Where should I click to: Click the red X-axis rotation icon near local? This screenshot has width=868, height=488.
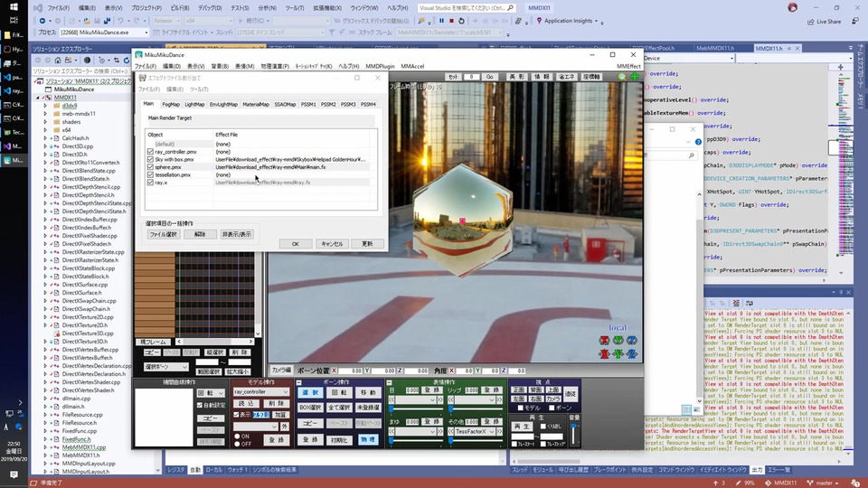(603, 341)
